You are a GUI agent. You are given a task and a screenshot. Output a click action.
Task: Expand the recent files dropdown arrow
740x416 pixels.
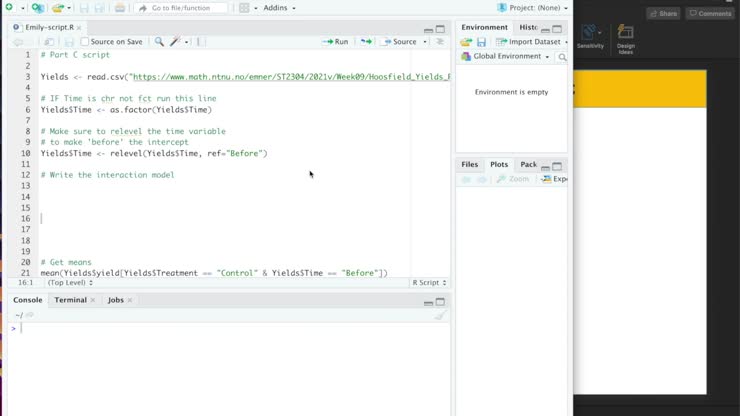pyautogui.click(x=69, y=8)
